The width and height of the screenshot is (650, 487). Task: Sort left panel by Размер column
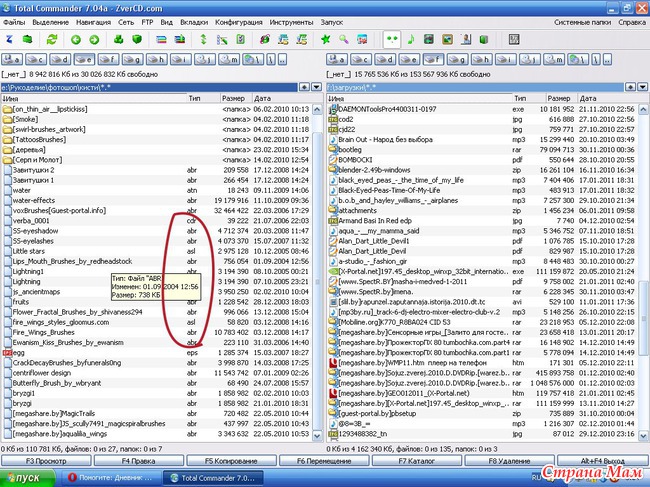[235, 99]
